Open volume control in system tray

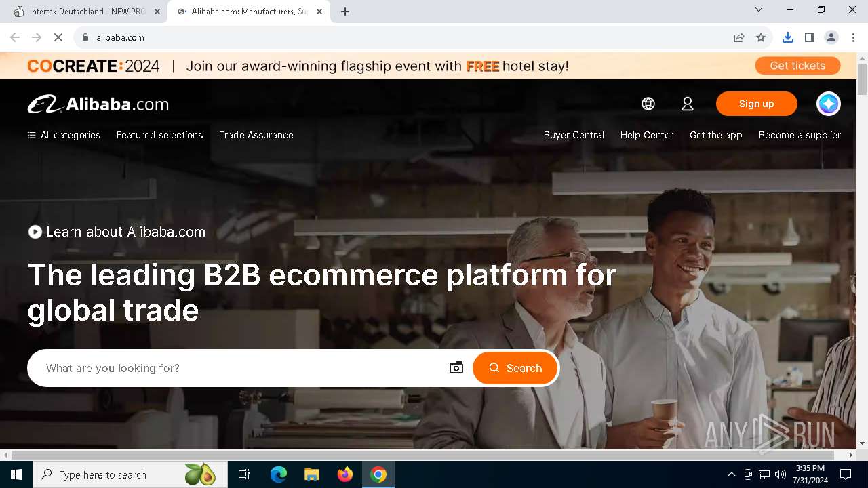click(781, 474)
